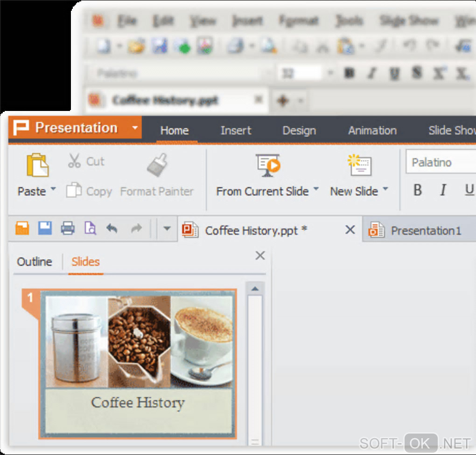Viewport: 476px width, 455px height.
Task: Open View menu in background window
Action: point(203,21)
